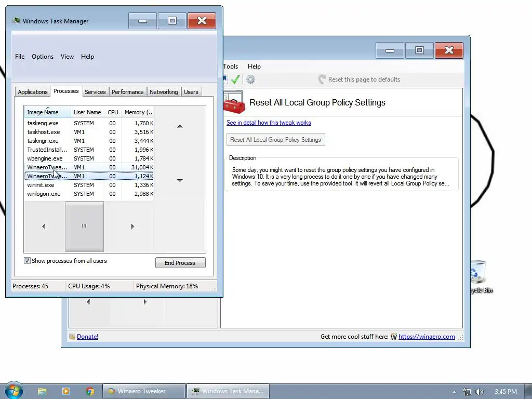
Task: Switch to the Networking tab
Action: [164, 92]
